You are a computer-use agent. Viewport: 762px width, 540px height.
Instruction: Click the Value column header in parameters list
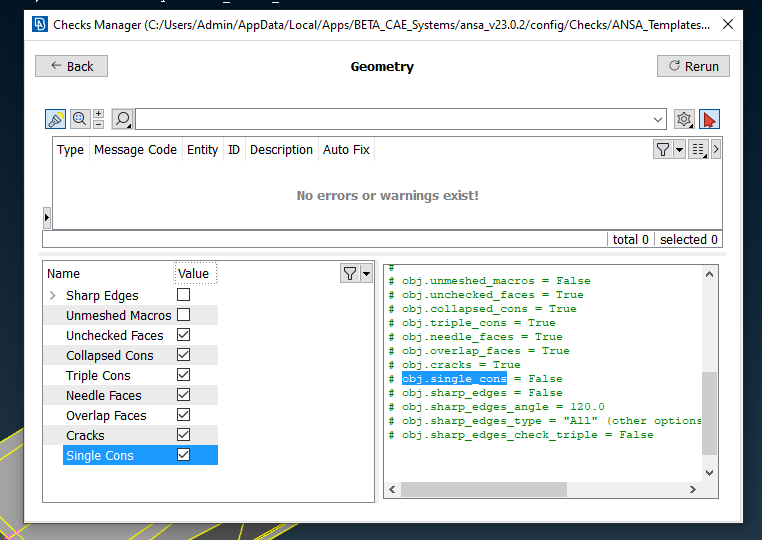pyautogui.click(x=195, y=274)
